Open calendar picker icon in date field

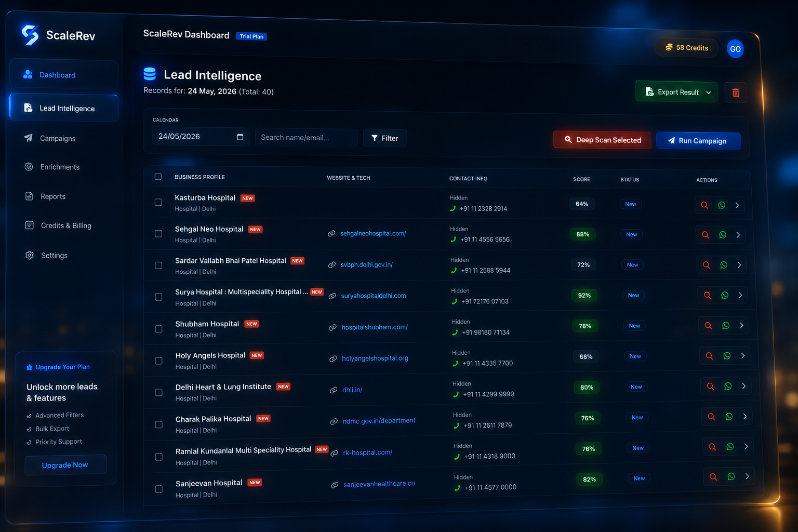pos(240,137)
